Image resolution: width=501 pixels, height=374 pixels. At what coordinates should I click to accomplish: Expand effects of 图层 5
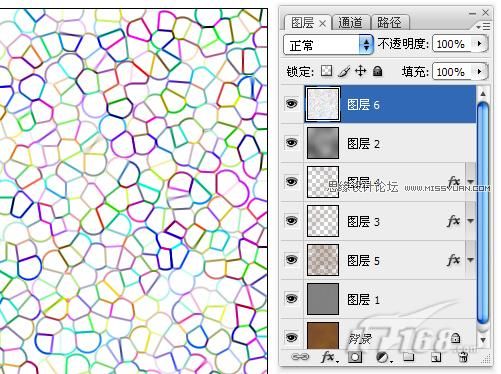coord(470,260)
